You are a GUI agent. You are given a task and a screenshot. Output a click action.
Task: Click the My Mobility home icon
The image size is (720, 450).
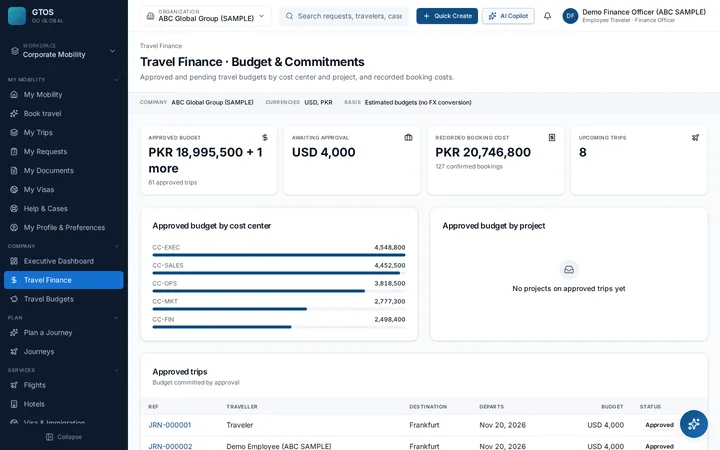click(14, 95)
